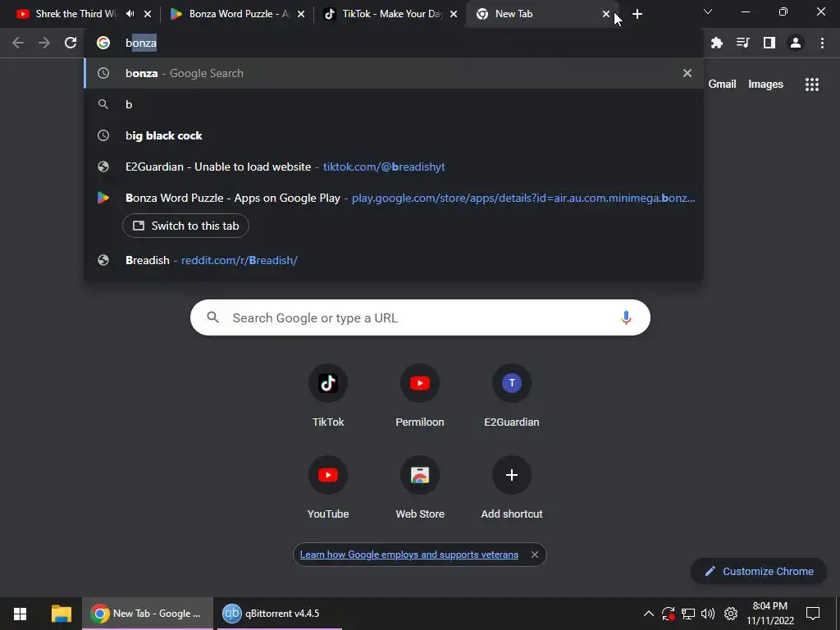Open the Google apps grid
This screenshot has width=840, height=630.
(811, 84)
